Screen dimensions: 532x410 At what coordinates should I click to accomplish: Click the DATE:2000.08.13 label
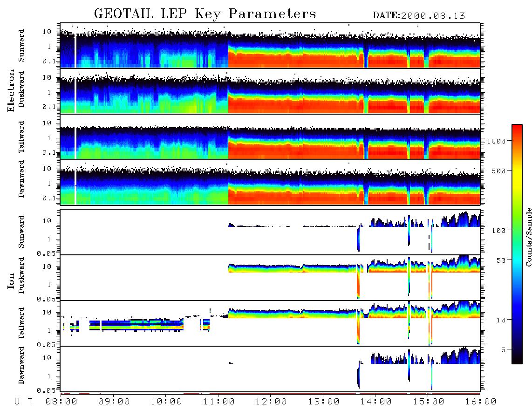click(419, 15)
